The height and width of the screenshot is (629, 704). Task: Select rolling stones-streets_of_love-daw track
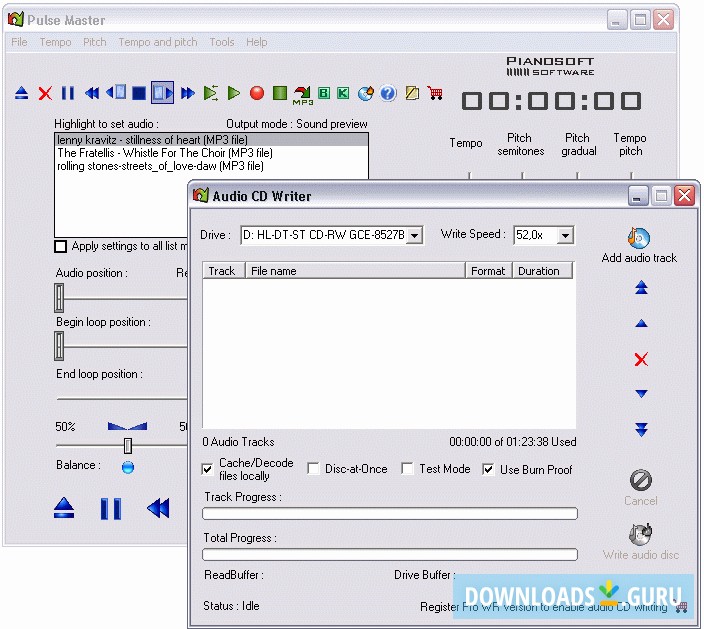click(211, 166)
